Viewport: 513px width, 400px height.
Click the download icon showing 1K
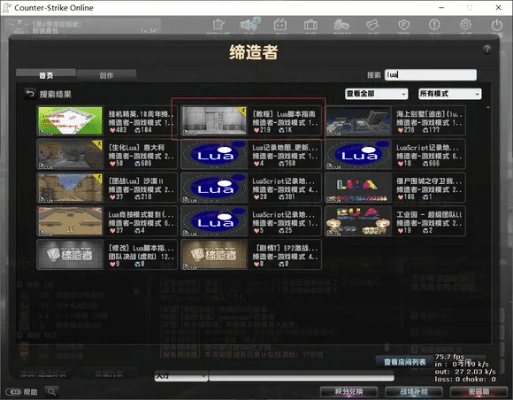pos(281,130)
